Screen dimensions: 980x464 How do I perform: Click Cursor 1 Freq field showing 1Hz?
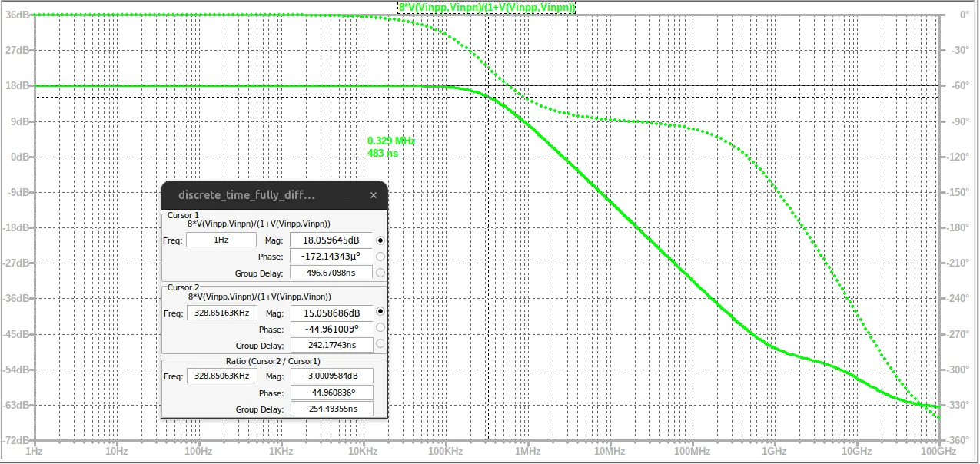coord(221,240)
